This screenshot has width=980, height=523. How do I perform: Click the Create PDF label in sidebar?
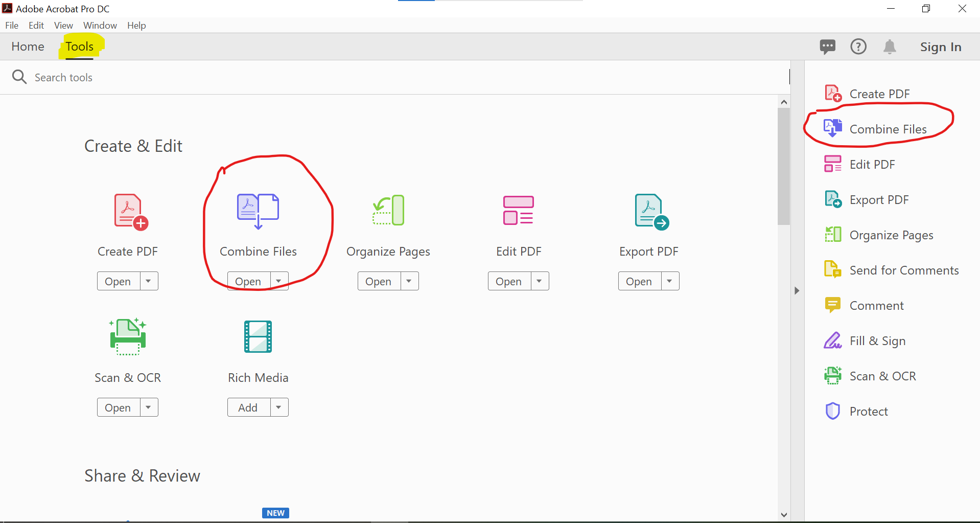(879, 94)
